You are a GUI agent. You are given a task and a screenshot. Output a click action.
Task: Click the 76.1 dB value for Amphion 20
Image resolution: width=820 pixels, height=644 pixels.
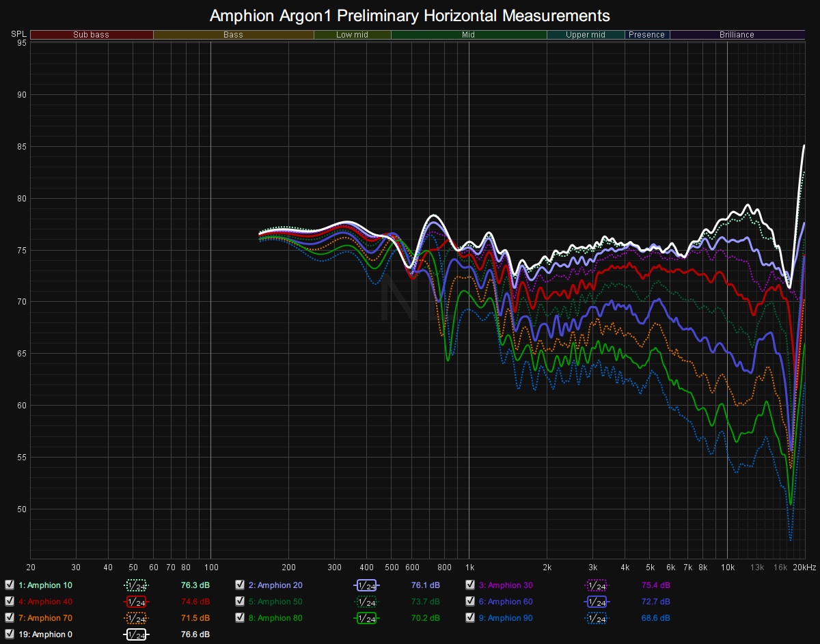(x=426, y=585)
